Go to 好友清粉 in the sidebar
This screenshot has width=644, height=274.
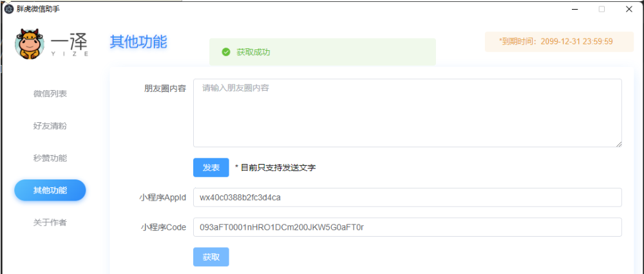tap(50, 126)
